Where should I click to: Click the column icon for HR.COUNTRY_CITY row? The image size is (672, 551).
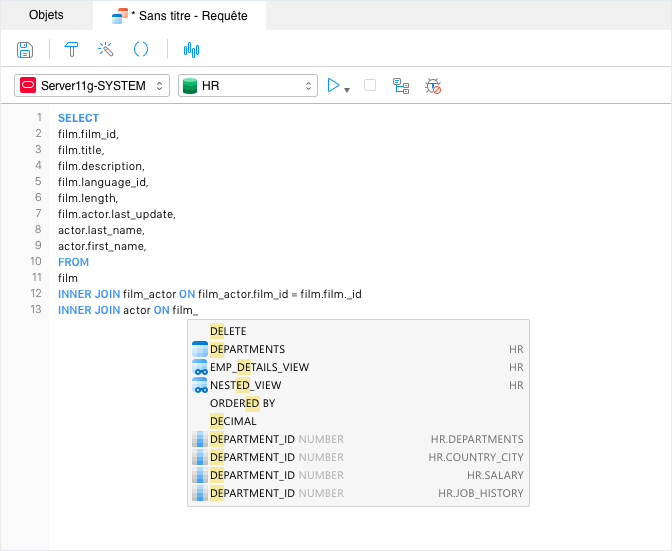click(x=200, y=457)
